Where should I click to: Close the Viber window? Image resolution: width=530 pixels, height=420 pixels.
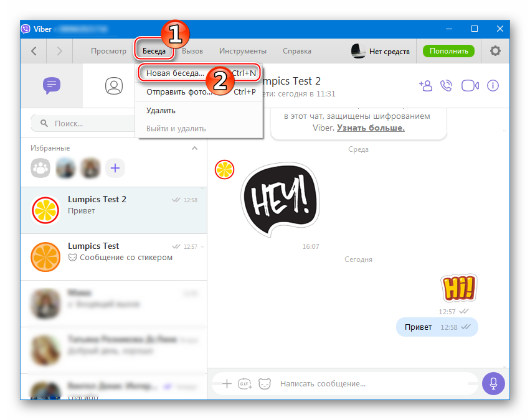500,29
